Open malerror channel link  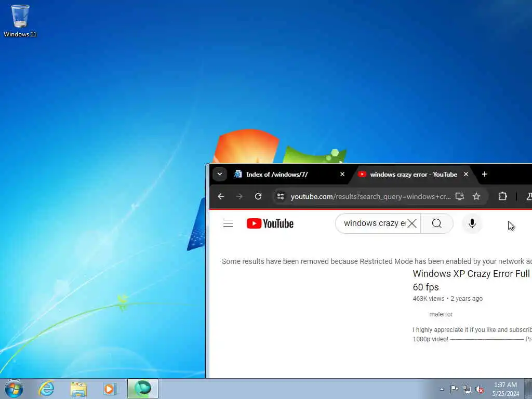tap(441, 314)
